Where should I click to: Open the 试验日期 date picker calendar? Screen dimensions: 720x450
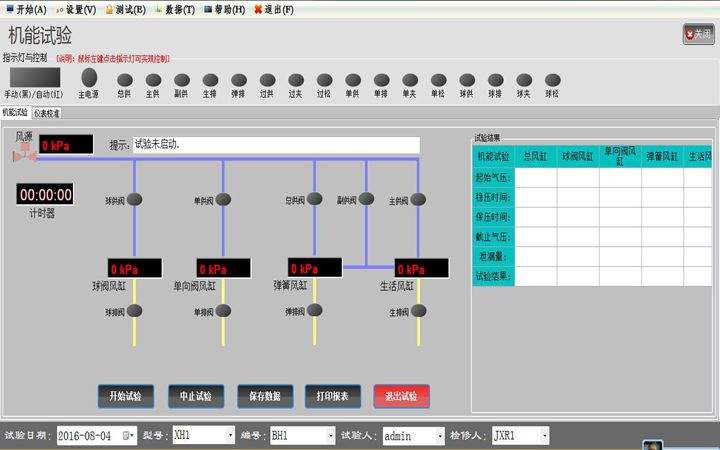click(x=127, y=436)
